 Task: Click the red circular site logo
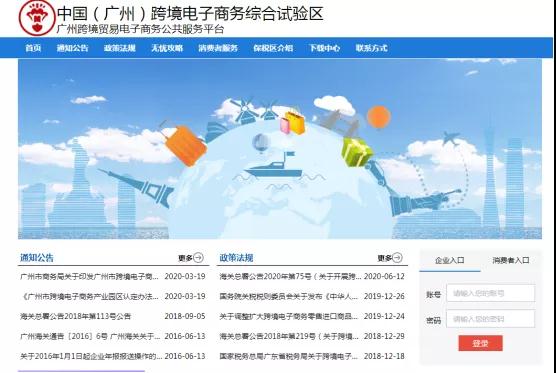37,18
